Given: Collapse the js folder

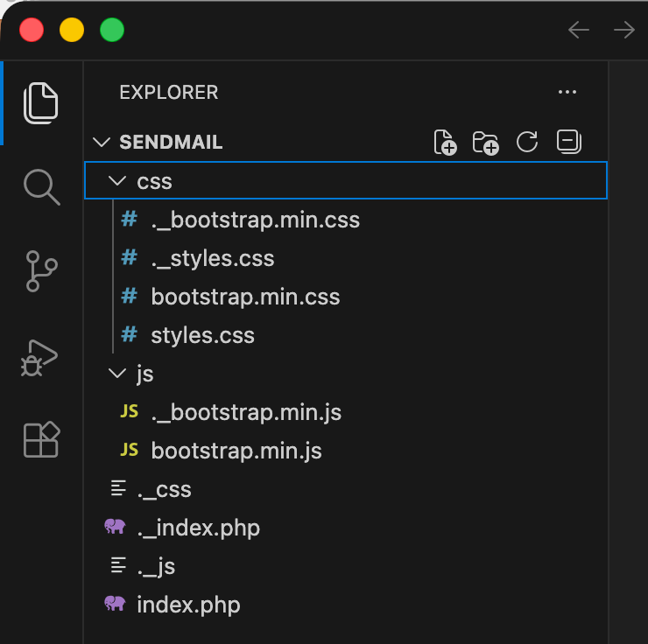Looking at the screenshot, I should [x=144, y=374].
